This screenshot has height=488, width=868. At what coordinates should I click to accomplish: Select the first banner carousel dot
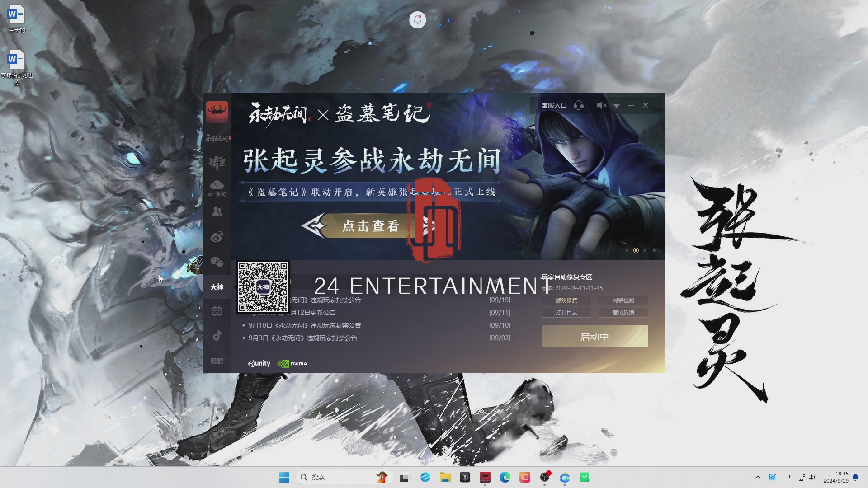click(627, 250)
